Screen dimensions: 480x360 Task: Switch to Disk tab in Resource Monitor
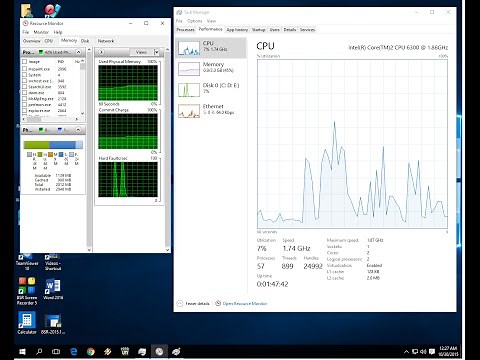tap(85, 41)
